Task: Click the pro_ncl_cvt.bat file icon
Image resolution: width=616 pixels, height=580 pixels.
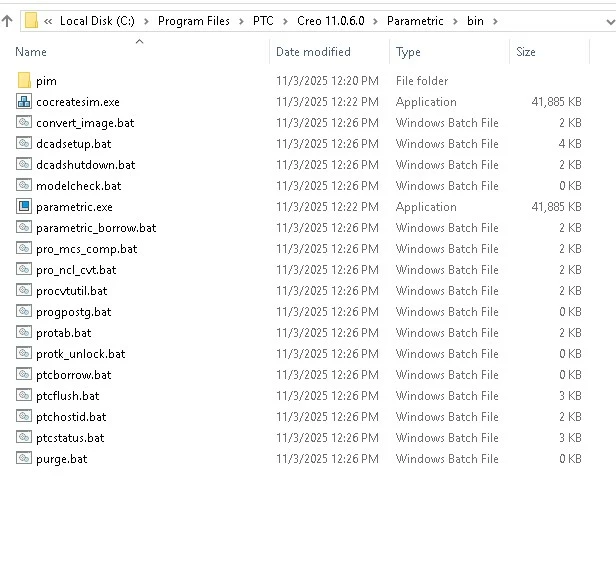Action: tap(24, 270)
